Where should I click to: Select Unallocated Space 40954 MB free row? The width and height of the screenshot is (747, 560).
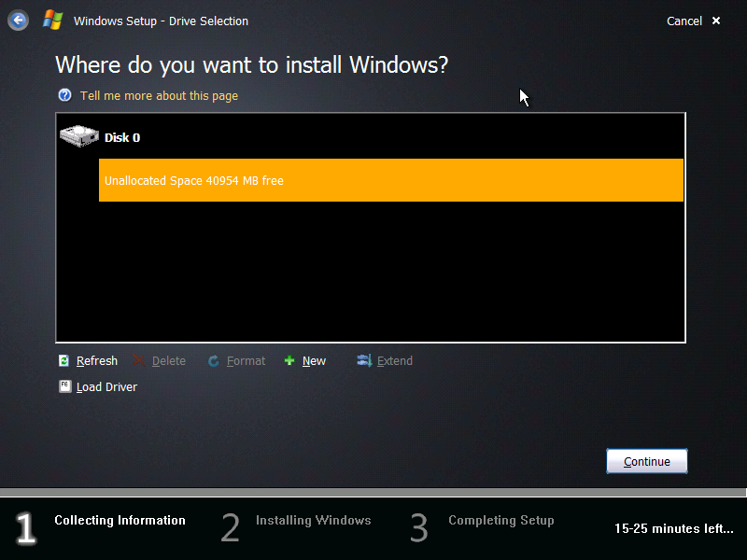coord(391,180)
